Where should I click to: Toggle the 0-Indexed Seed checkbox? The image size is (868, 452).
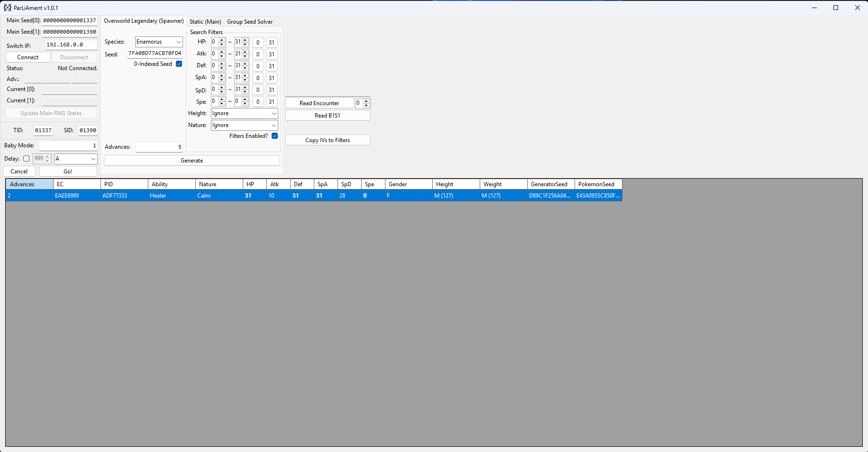pyautogui.click(x=179, y=64)
